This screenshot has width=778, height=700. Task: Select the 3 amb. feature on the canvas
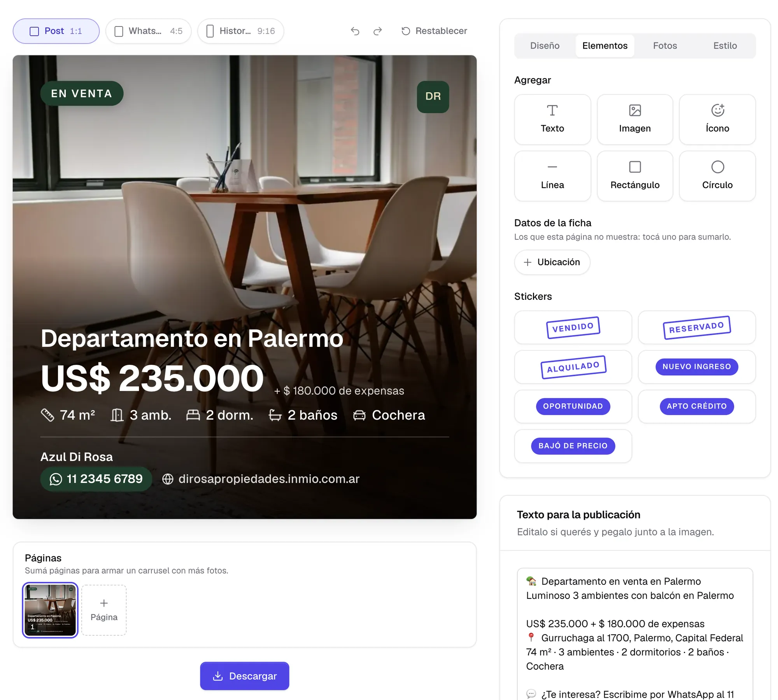pos(141,415)
